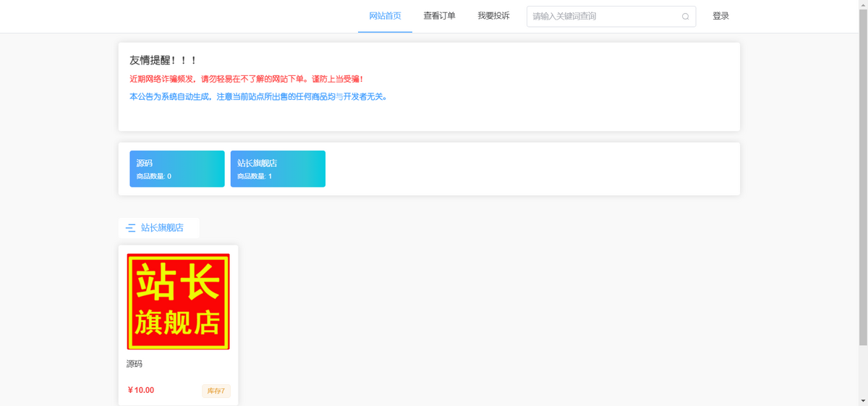Go to 查看订单 menu item
The width and height of the screenshot is (868, 406).
click(439, 16)
